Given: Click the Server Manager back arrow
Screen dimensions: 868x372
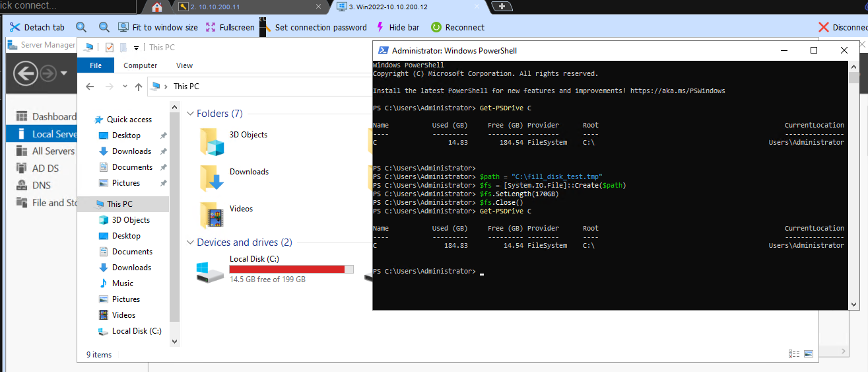Looking at the screenshot, I should coord(25,73).
